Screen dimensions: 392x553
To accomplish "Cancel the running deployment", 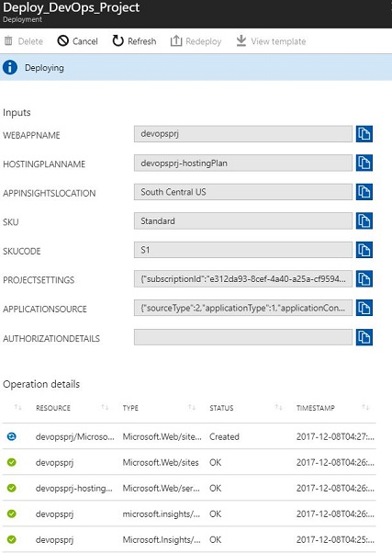I will [77, 41].
